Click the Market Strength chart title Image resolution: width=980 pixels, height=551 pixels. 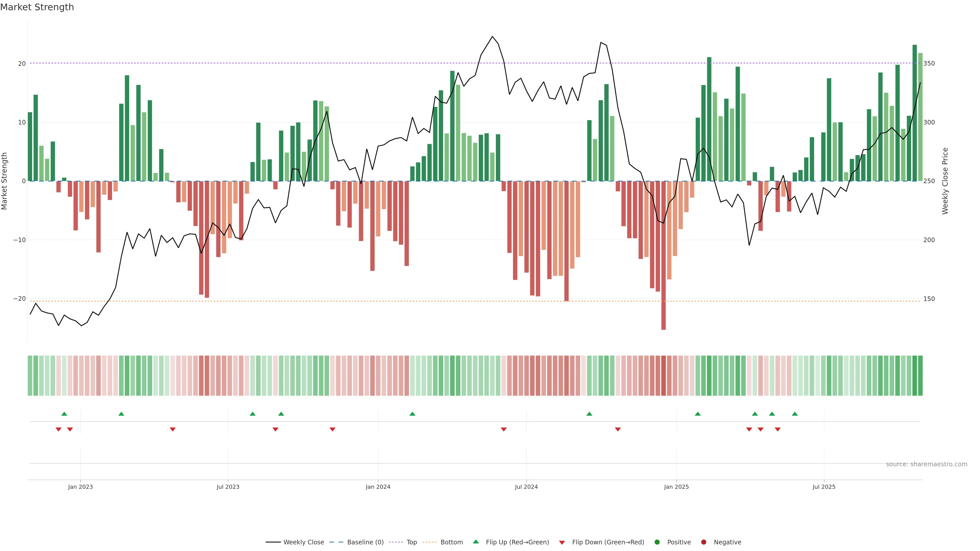click(x=37, y=7)
